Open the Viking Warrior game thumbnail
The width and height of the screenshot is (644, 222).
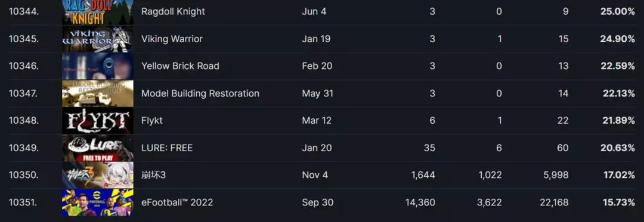point(98,39)
